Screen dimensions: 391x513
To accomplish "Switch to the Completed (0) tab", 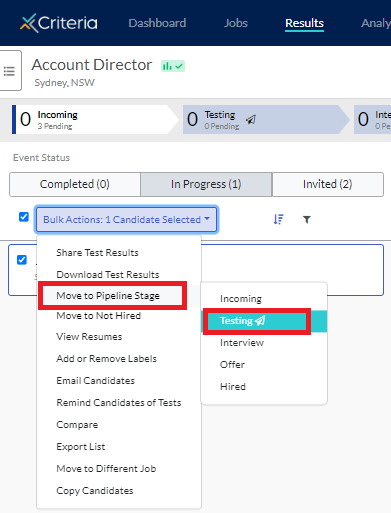I will [x=75, y=184].
